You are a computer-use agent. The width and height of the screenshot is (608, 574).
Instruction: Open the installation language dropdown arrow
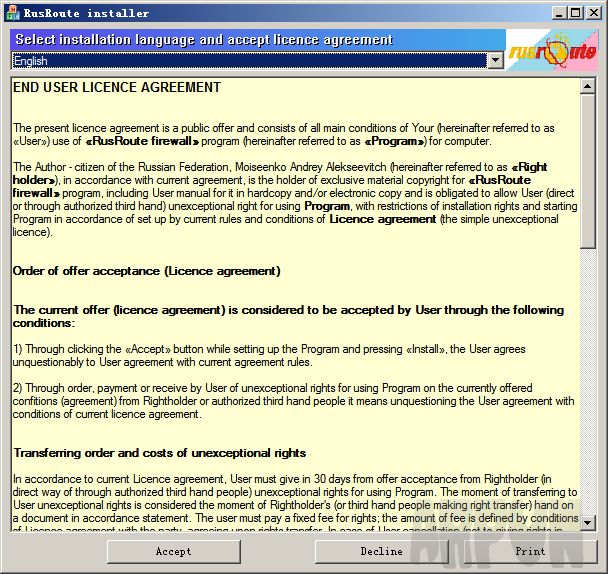coord(495,61)
